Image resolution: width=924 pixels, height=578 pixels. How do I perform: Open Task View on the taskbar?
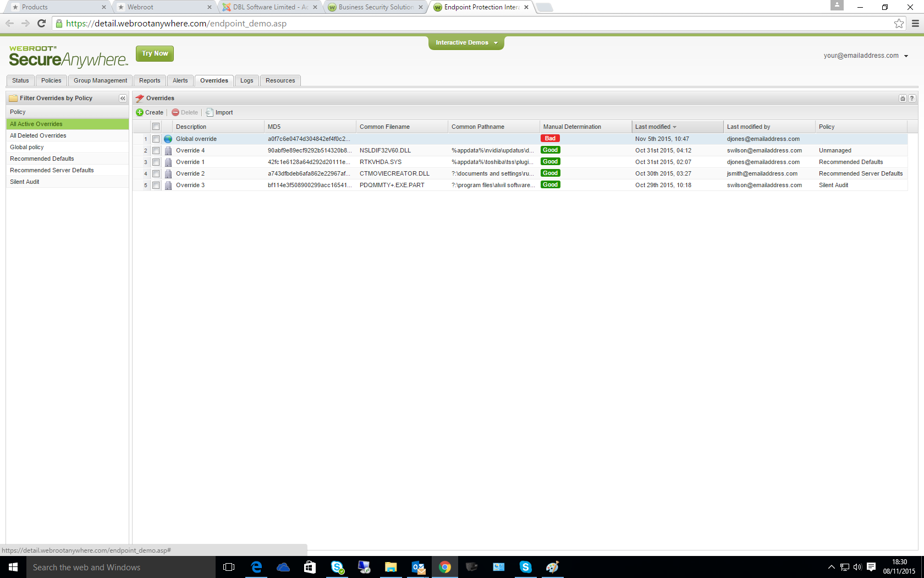point(229,567)
